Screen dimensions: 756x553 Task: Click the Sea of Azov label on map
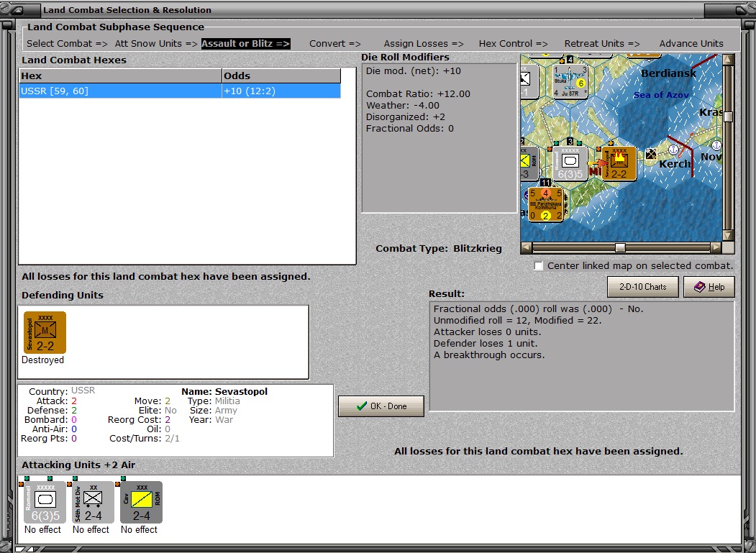point(661,95)
